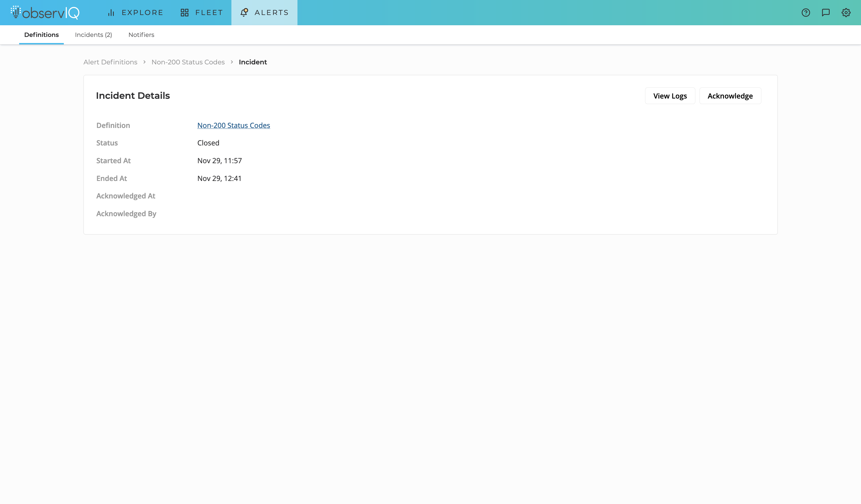861x504 pixels.
Task: Open the help question mark icon
Action: pyautogui.click(x=806, y=13)
